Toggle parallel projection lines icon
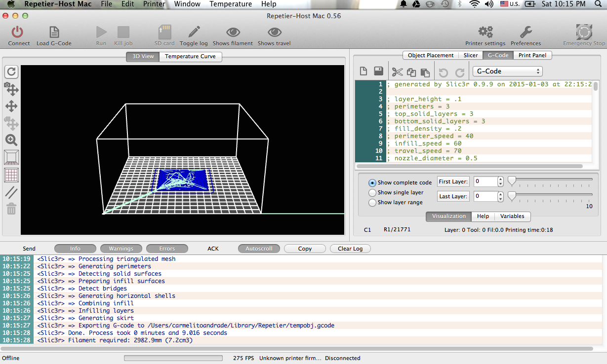 coord(11,192)
